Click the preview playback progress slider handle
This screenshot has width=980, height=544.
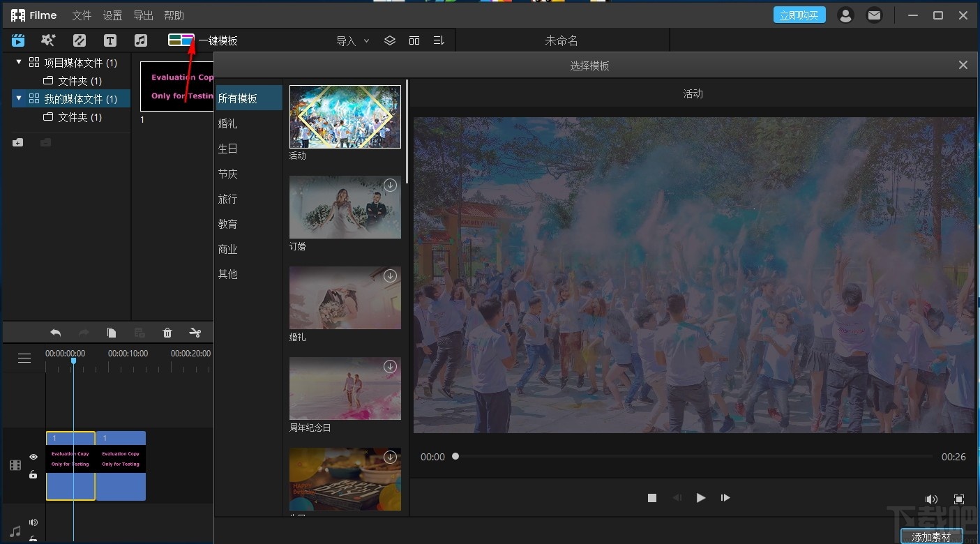coord(455,457)
